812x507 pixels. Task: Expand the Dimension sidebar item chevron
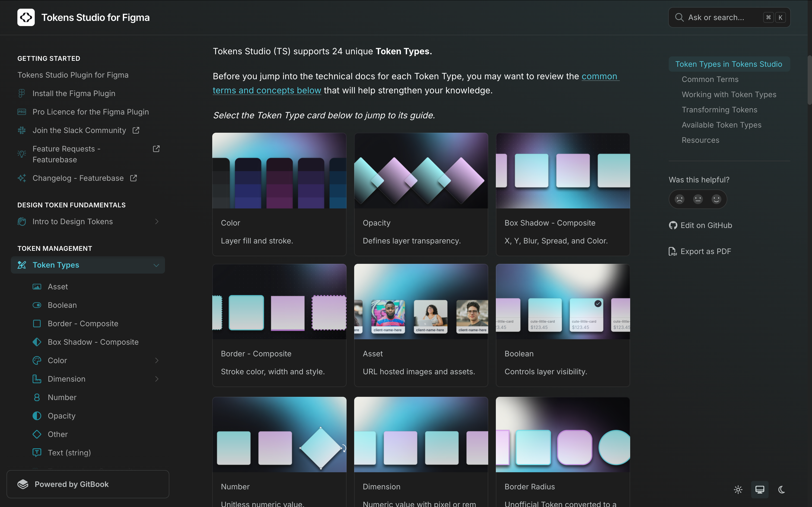click(157, 379)
